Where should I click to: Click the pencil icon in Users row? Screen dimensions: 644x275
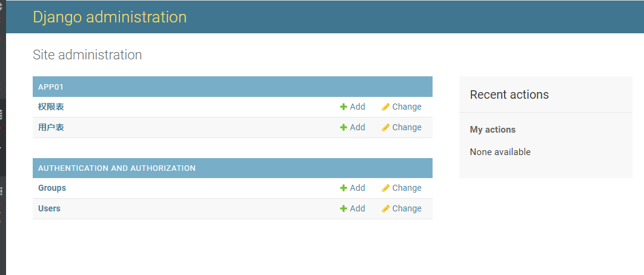[386, 208]
